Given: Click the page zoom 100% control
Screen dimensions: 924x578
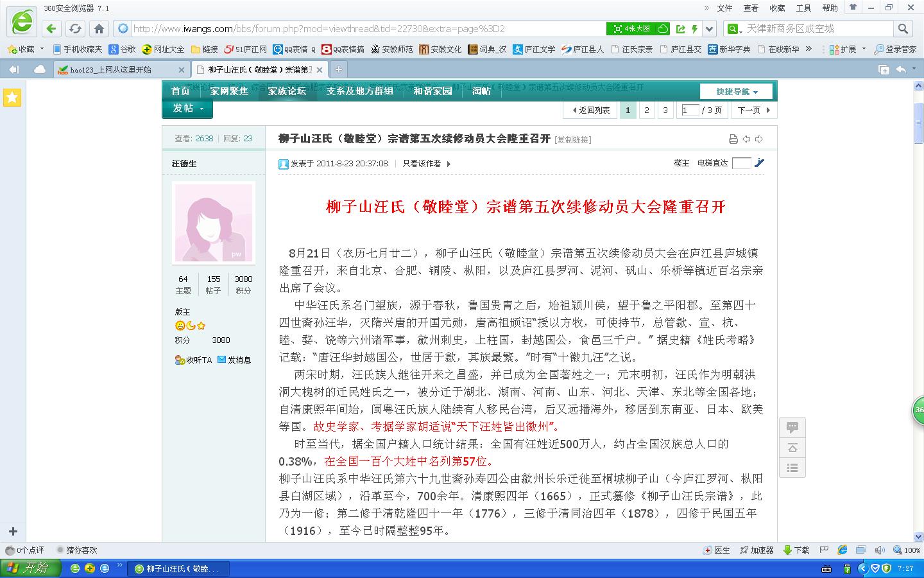Looking at the screenshot, I should (x=907, y=550).
